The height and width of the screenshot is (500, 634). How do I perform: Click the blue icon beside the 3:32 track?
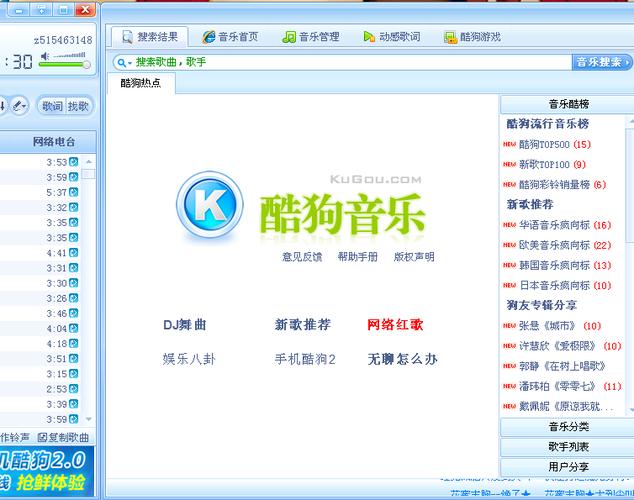click(x=74, y=207)
